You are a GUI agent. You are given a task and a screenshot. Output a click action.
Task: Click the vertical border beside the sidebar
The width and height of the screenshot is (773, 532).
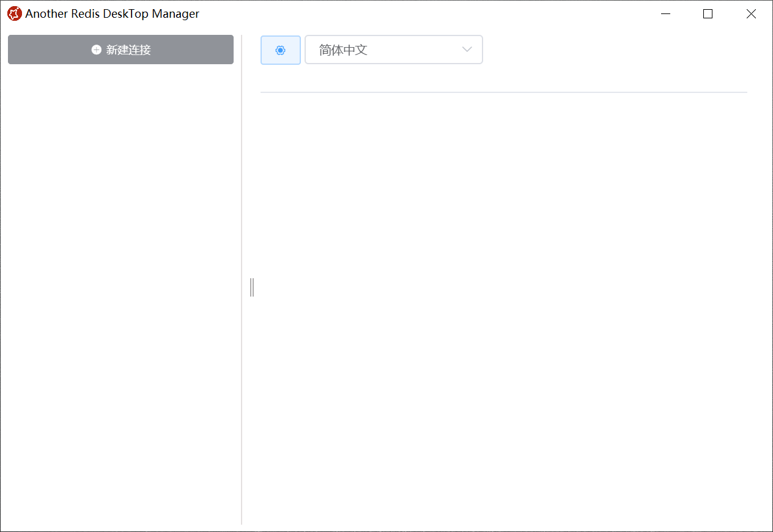pyautogui.click(x=242, y=367)
